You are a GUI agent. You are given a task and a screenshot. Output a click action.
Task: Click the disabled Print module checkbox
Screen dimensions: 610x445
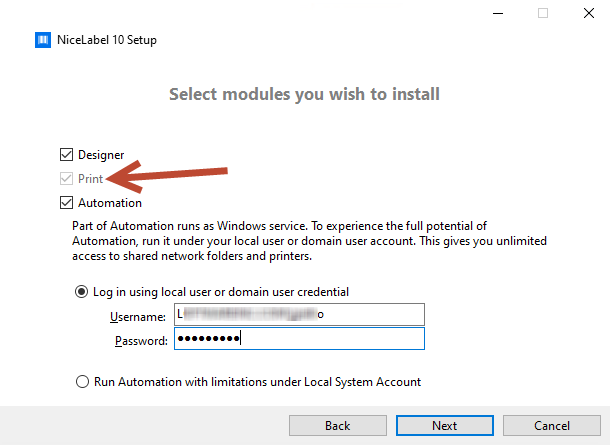[67, 179]
